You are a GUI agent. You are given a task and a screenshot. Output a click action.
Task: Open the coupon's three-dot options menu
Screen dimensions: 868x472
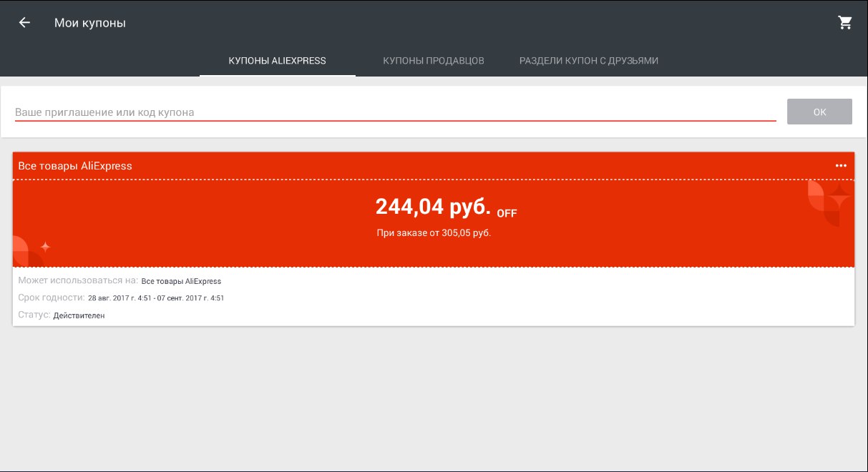click(841, 166)
